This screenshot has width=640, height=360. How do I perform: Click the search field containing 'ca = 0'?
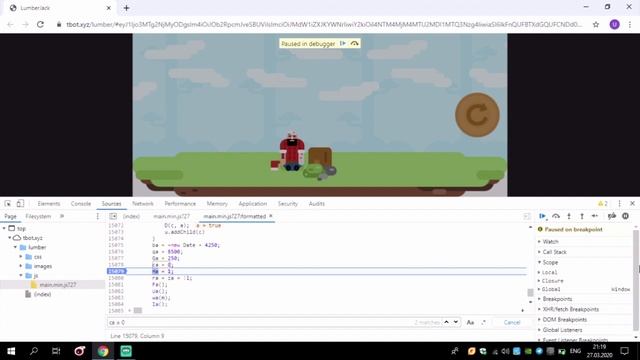coord(261,322)
